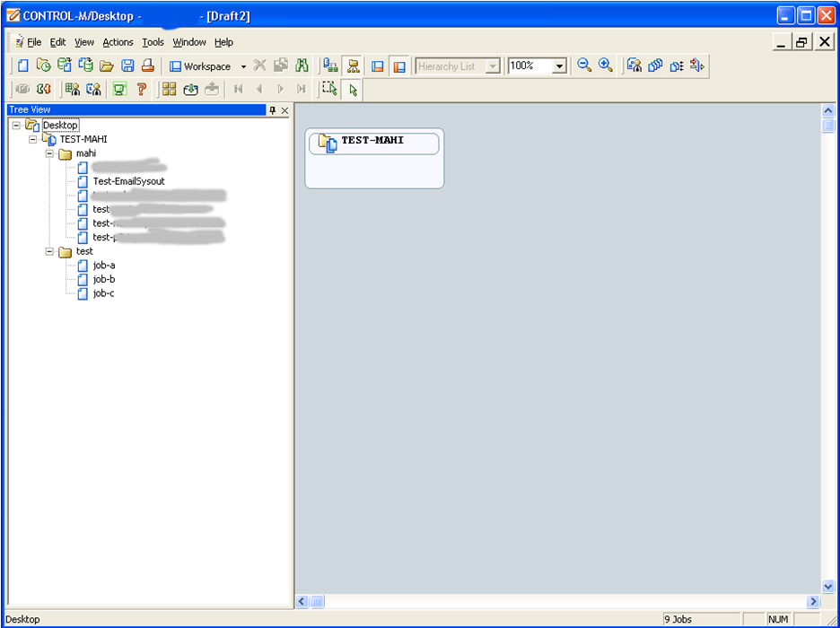Open the Workspace dropdown arrow
Screen dimensions: 840x628
click(242, 65)
